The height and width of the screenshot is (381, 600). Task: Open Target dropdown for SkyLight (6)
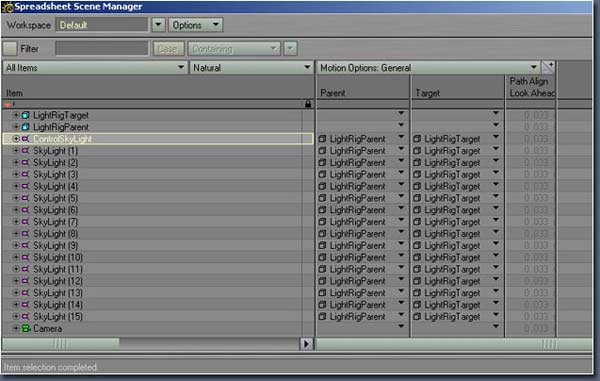tap(496, 208)
